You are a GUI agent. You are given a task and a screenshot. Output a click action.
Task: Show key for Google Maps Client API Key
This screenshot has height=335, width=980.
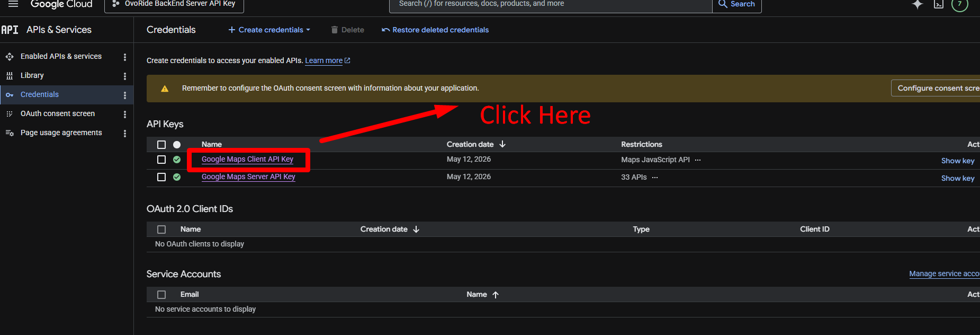958,161
